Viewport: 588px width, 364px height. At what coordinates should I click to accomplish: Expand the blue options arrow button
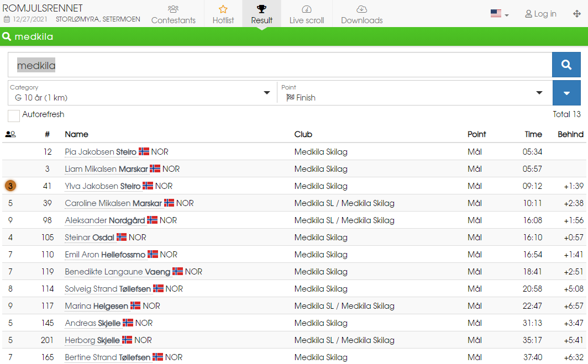(x=566, y=93)
